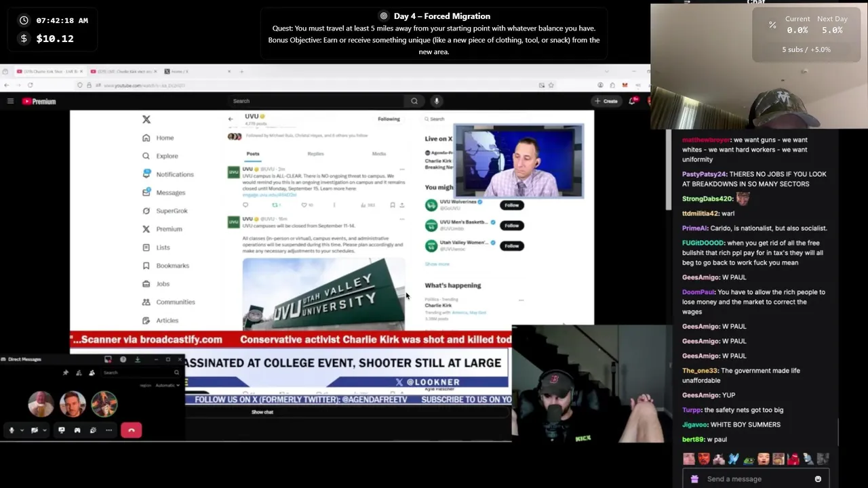The height and width of the screenshot is (488, 868).
Task: Share your screen in Discord call
Action: point(62,430)
